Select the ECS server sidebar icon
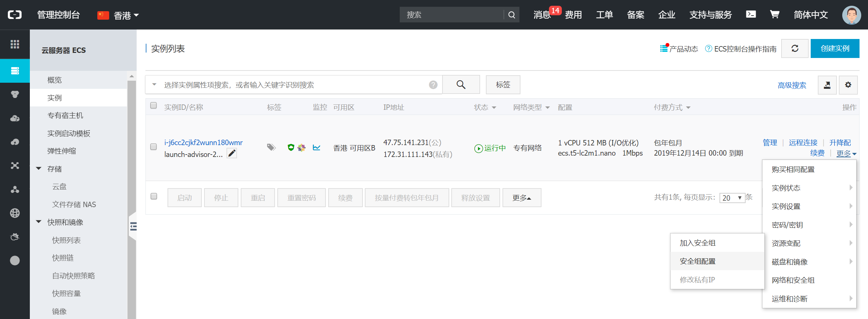 pyautogui.click(x=15, y=71)
